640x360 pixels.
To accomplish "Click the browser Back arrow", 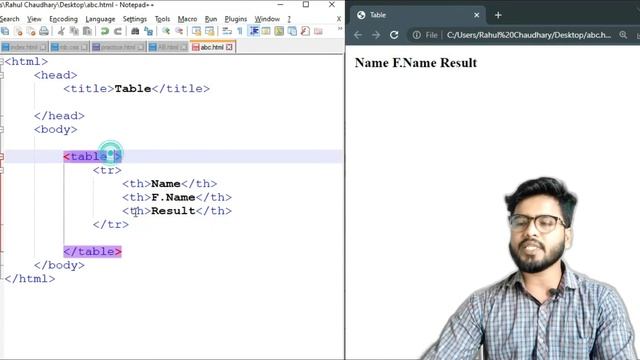I will 358,35.
